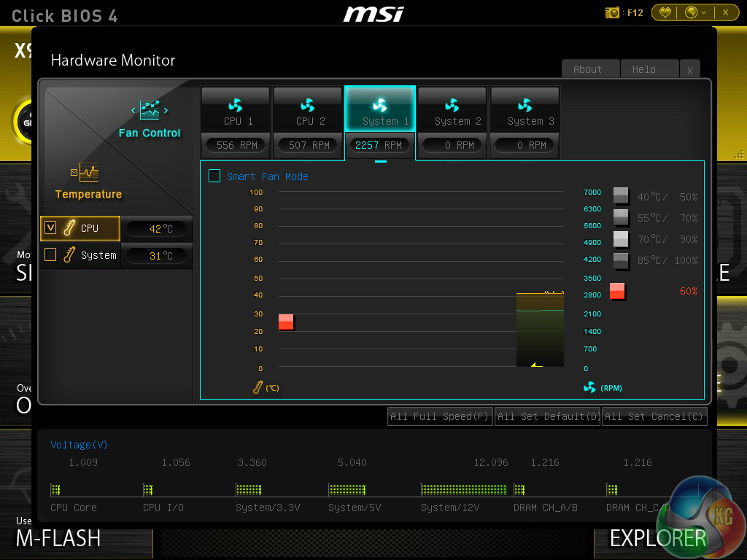Click All Set Default(D) button

(x=547, y=416)
